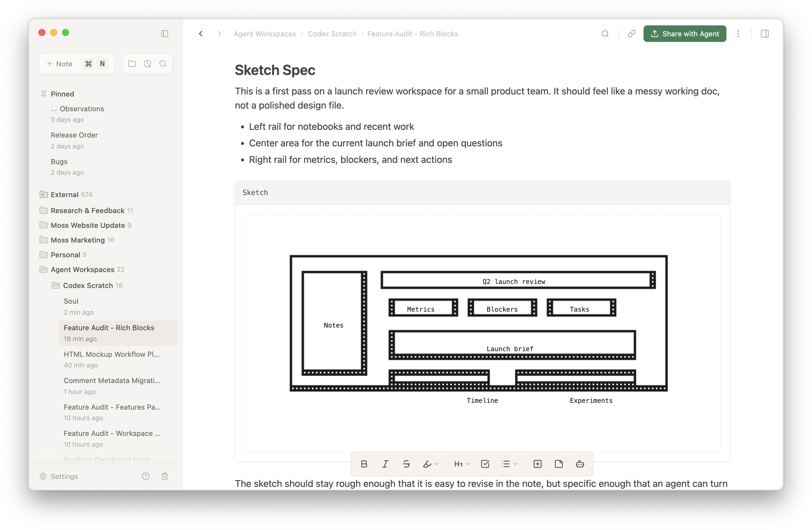
Task: Toggle the right side panel open
Action: pyautogui.click(x=765, y=33)
